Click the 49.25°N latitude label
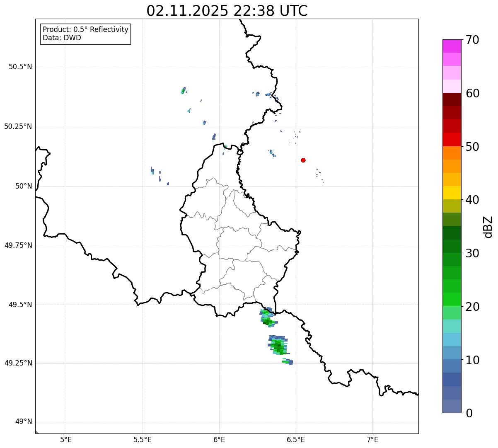The height and width of the screenshot is (448, 498). tap(18, 363)
